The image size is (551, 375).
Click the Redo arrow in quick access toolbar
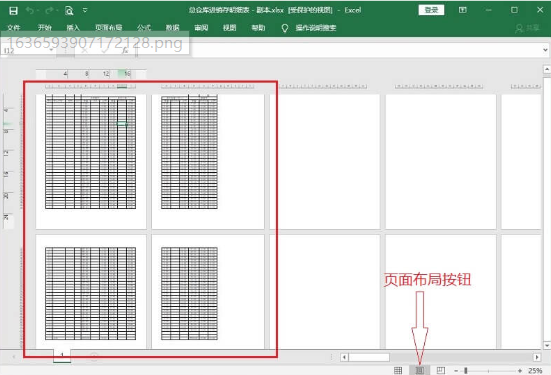point(50,11)
